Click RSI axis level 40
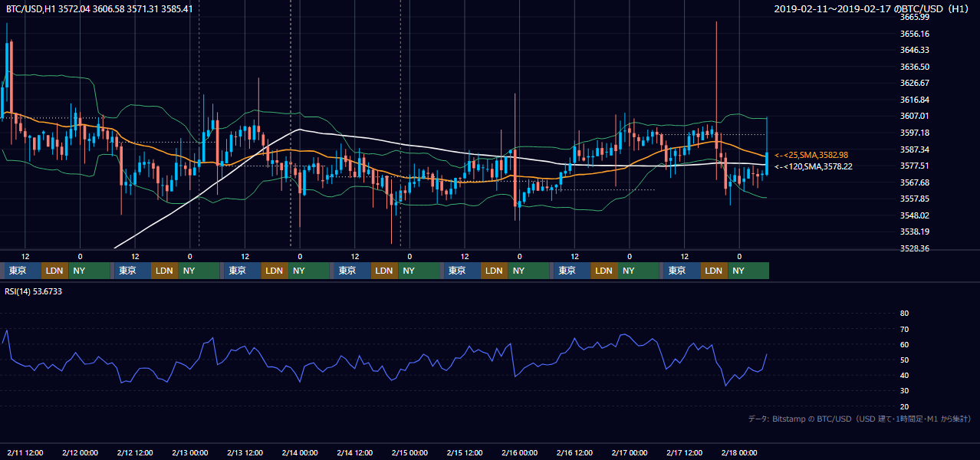The height and width of the screenshot is (460, 980). pos(904,375)
